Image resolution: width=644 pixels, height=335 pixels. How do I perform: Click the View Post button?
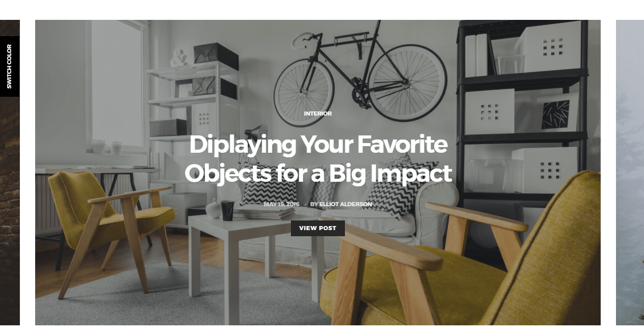point(318,228)
